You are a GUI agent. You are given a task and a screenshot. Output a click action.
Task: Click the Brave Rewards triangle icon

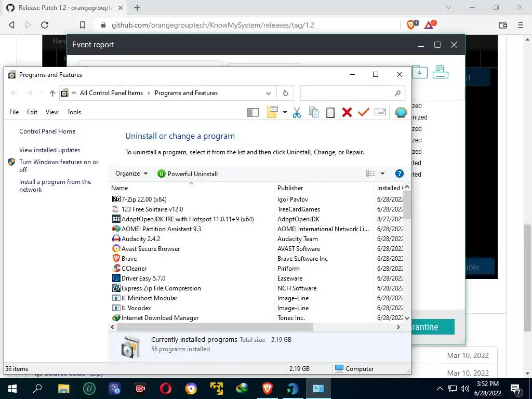430,24
